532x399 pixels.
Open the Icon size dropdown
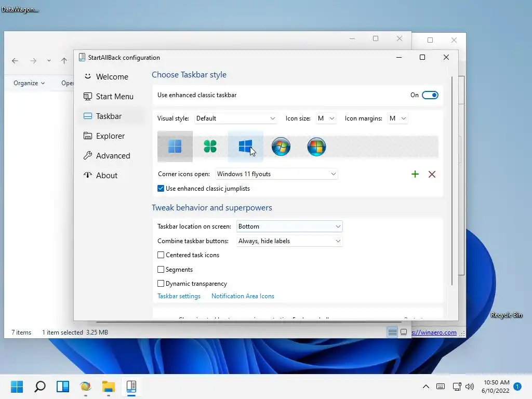click(326, 118)
